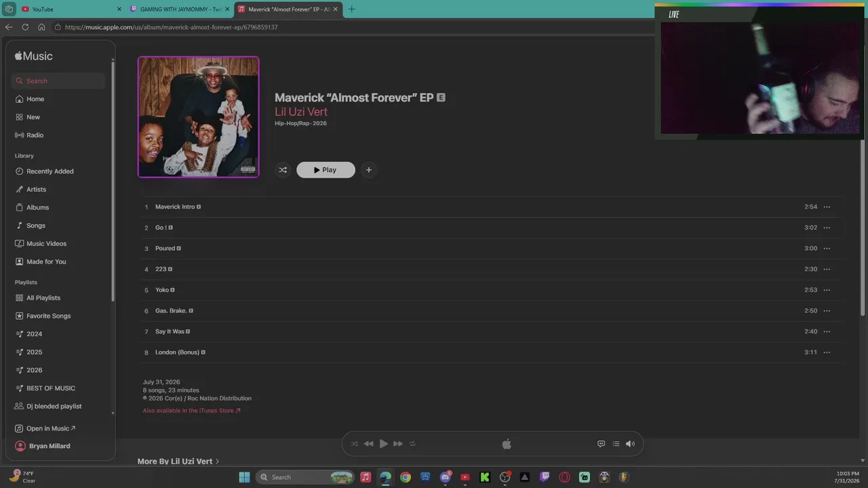Open more options for Yoko
The width and height of the screenshot is (868, 488).
tap(827, 290)
